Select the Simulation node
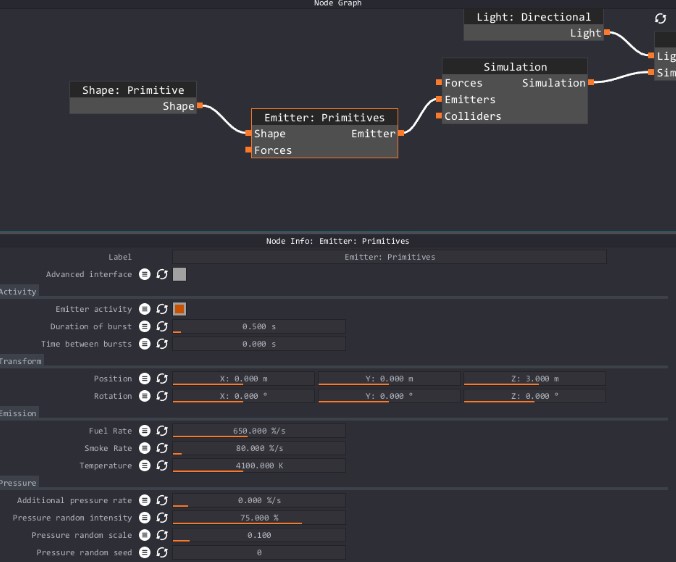The width and height of the screenshot is (676, 562). 515,67
